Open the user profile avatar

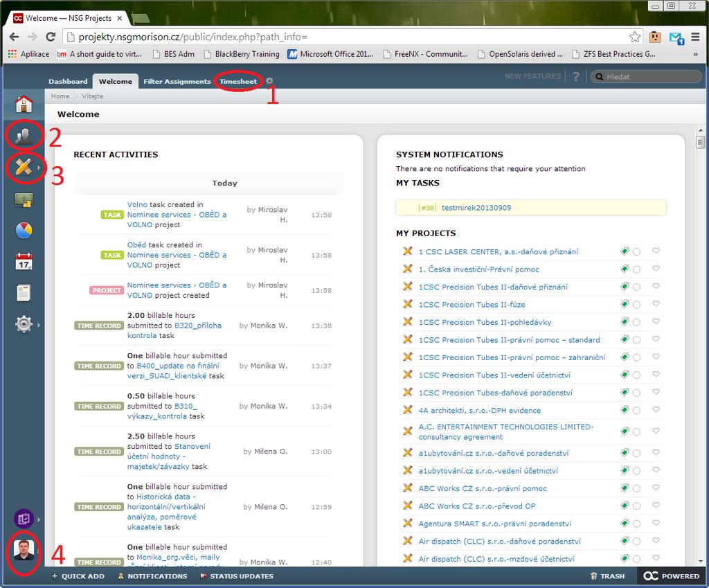tap(24, 550)
